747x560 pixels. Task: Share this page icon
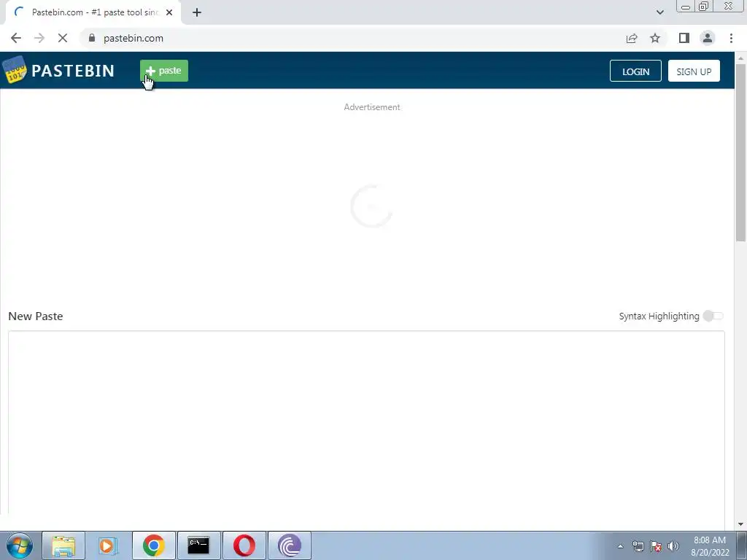pos(632,38)
